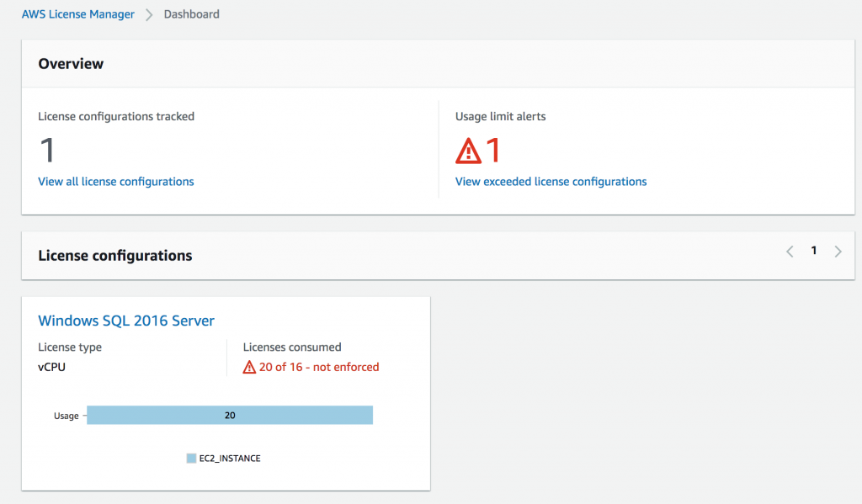Viewport: 862px width, 504px height.
Task: Click the license configurations tracked count 1
Action: coord(47,150)
